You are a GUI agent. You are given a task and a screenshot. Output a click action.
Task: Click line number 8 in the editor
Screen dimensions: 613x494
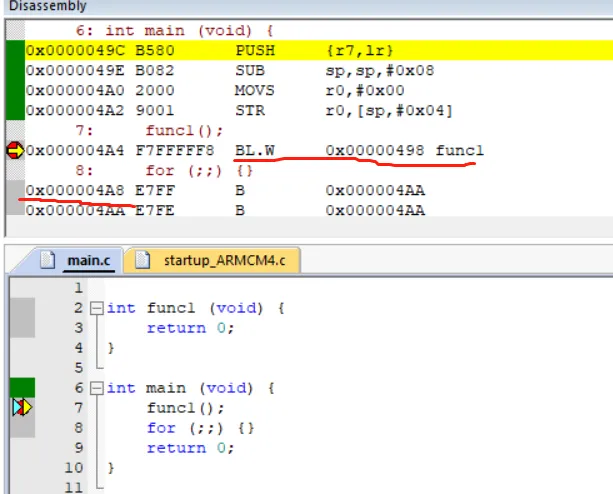77,428
